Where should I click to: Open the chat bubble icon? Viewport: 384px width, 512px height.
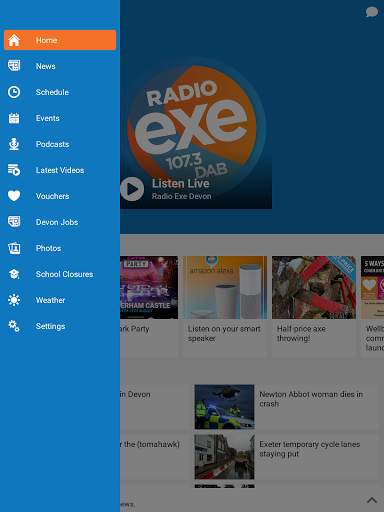pyautogui.click(x=372, y=12)
